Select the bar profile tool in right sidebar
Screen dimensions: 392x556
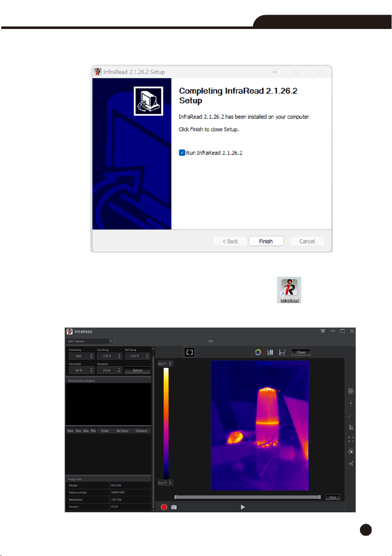pos(351,427)
